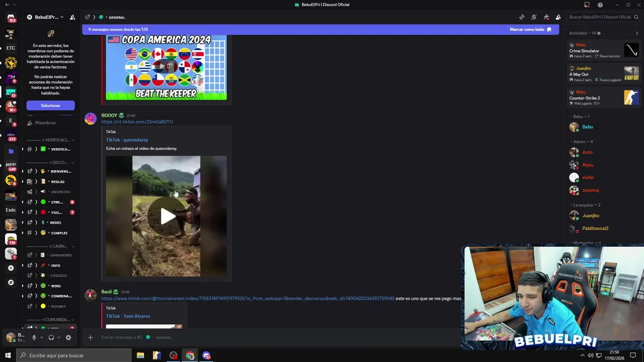Open microphone input options arrow
This screenshot has height=362, width=644.
(41, 337)
